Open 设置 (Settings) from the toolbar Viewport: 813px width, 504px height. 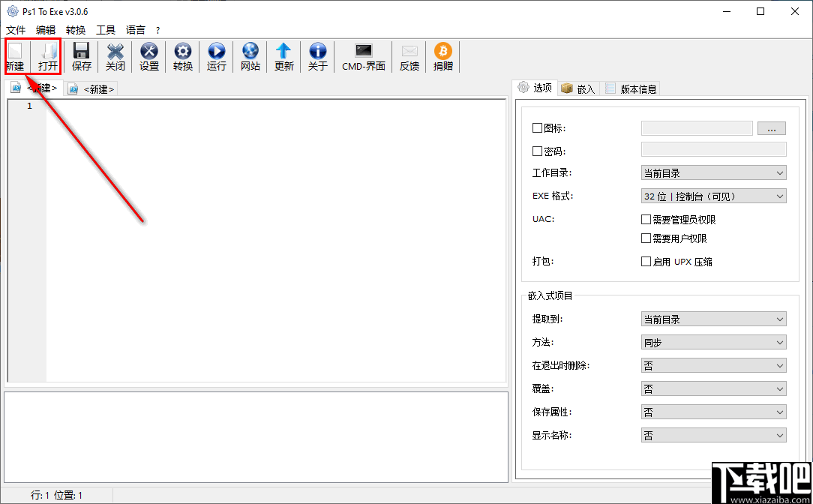click(148, 56)
